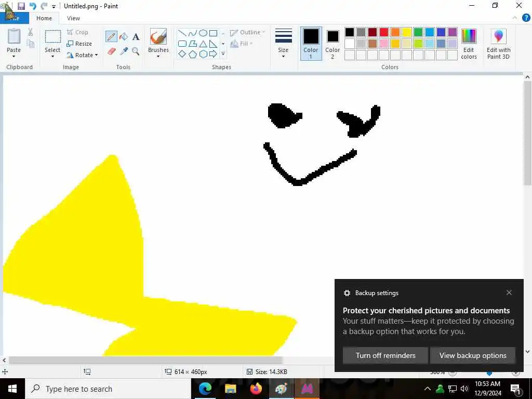Pick the purple color swatch
The image size is (532, 399).
453,32
